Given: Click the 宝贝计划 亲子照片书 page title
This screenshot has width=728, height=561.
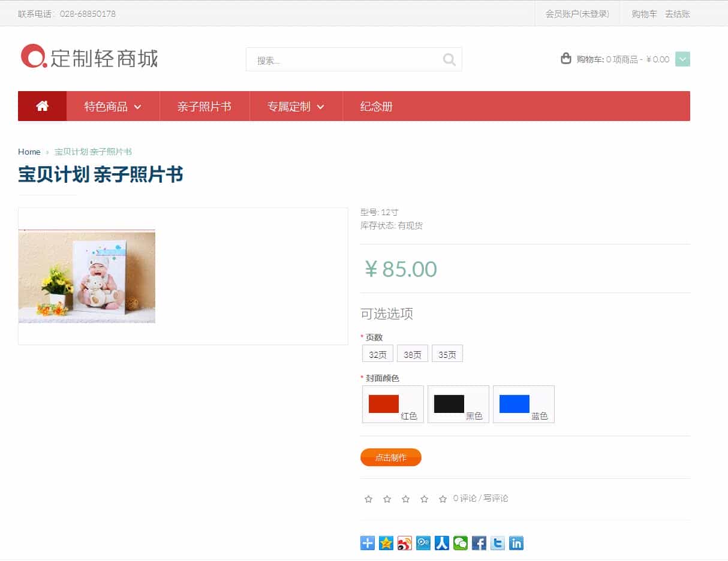Looking at the screenshot, I should pyautogui.click(x=101, y=174).
